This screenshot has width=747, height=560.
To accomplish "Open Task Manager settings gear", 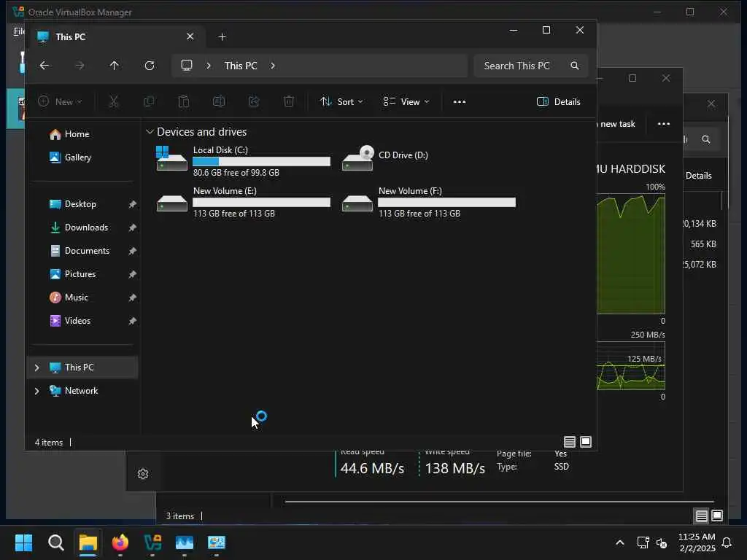I will tap(143, 474).
